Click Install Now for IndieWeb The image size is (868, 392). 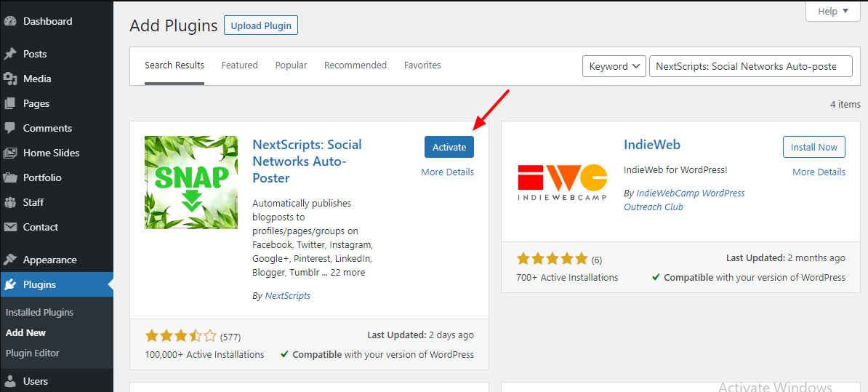813,148
